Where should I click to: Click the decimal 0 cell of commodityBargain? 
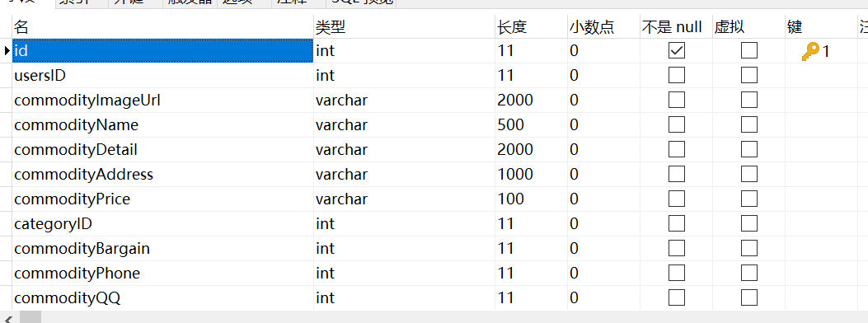(603, 248)
